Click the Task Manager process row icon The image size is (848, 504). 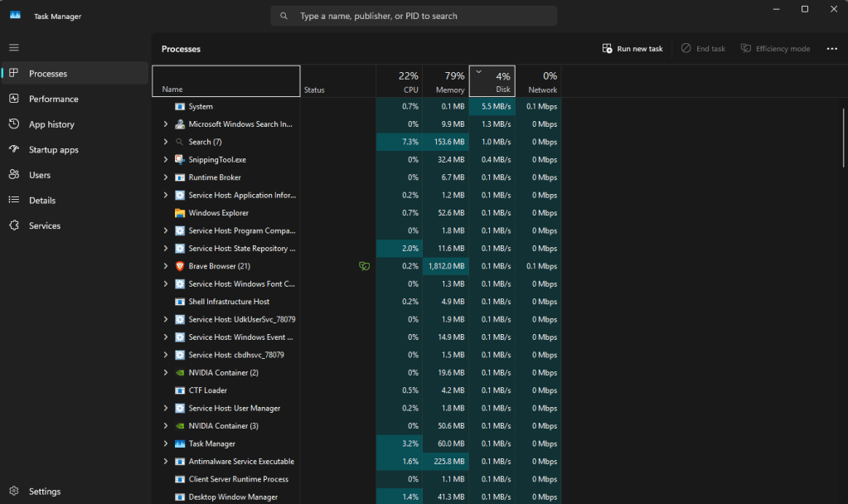pos(180,444)
